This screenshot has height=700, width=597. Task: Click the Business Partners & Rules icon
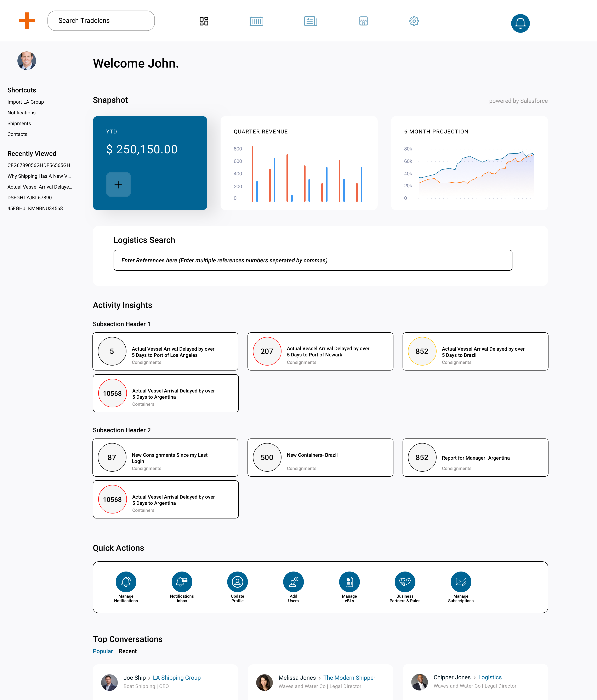[405, 581]
